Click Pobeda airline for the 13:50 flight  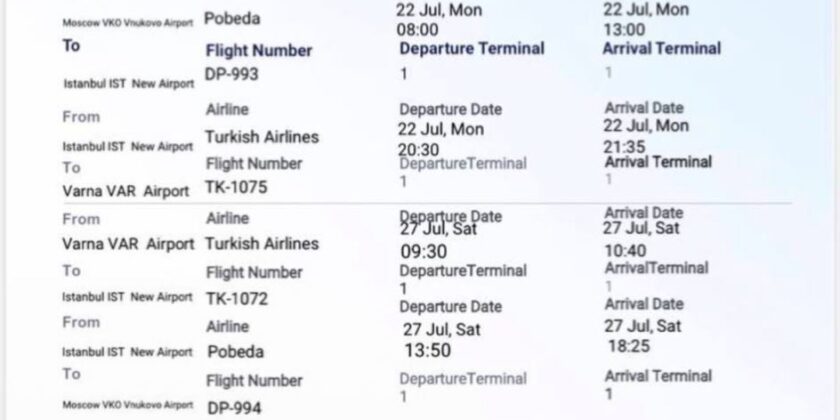tap(238, 350)
